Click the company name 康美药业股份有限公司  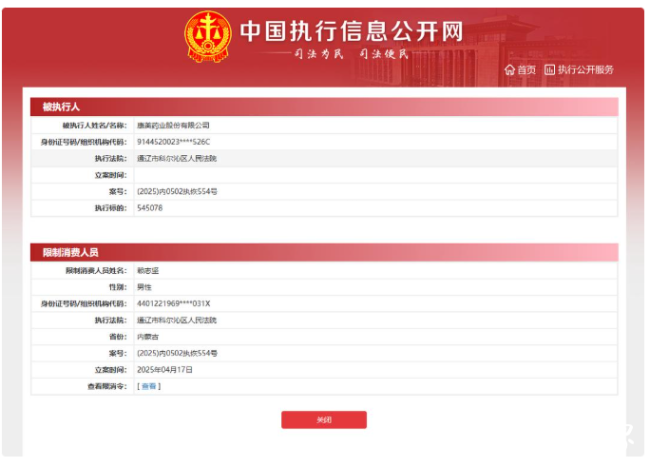[173, 126]
